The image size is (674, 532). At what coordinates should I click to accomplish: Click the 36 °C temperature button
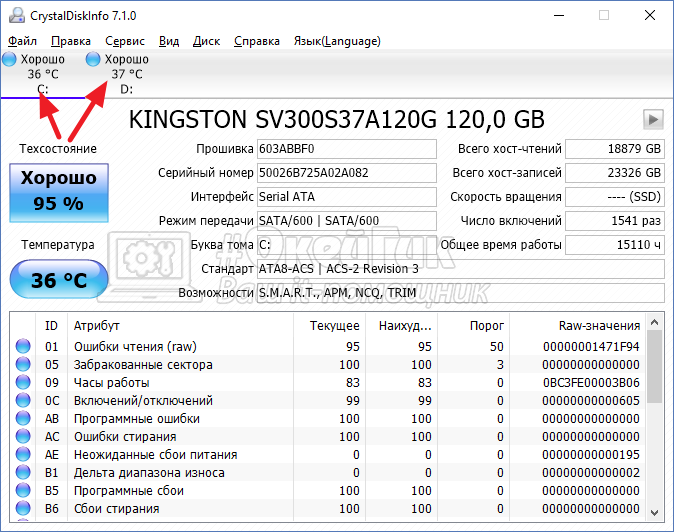tap(59, 279)
